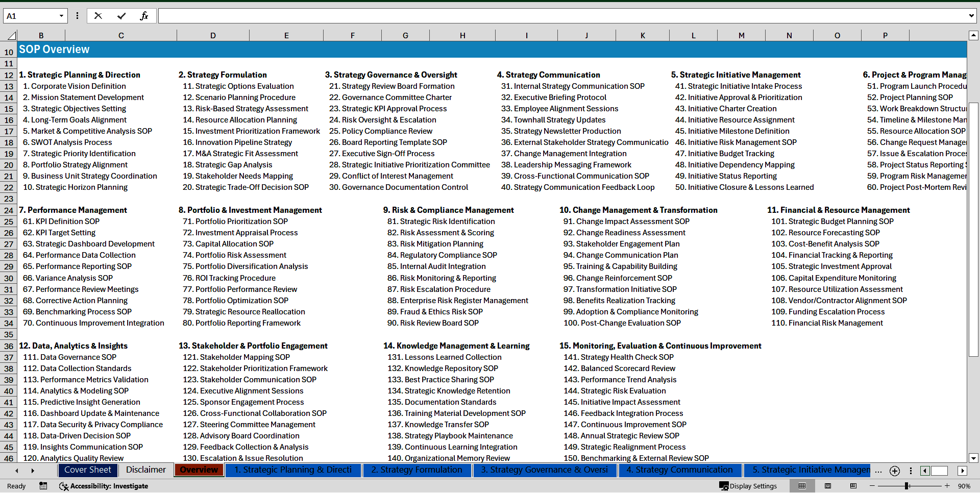Expand the formula bar with chevron
The height and width of the screenshot is (493, 980).
tap(971, 16)
